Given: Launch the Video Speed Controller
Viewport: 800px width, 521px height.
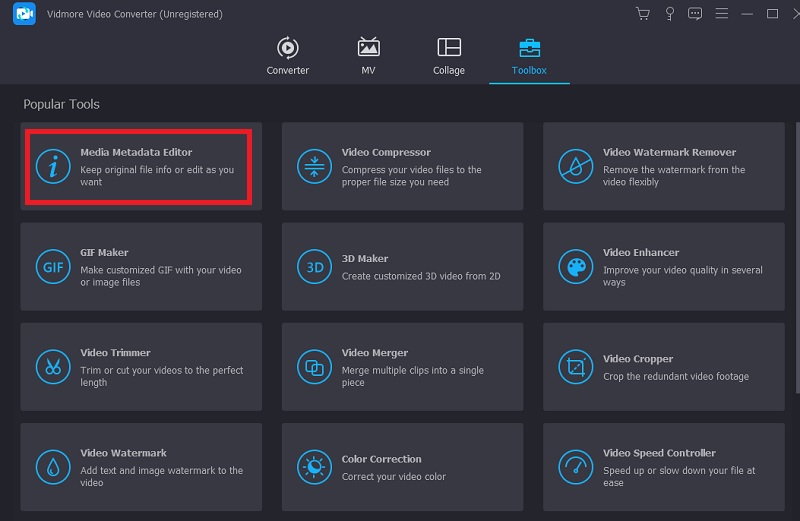Looking at the screenshot, I should coord(663,467).
